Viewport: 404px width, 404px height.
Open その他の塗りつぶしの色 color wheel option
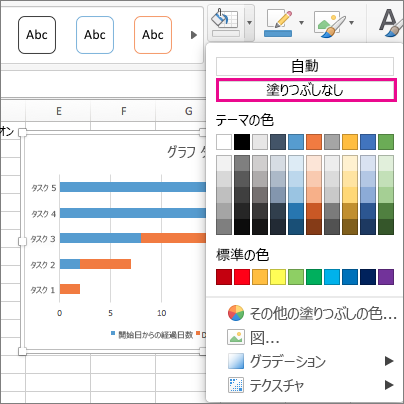tap(312, 314)
